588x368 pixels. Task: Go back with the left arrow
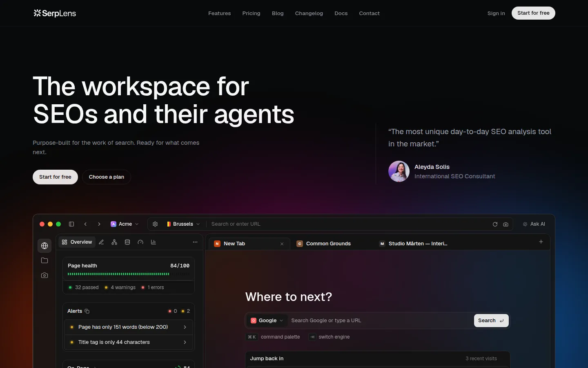pos(85,224)
